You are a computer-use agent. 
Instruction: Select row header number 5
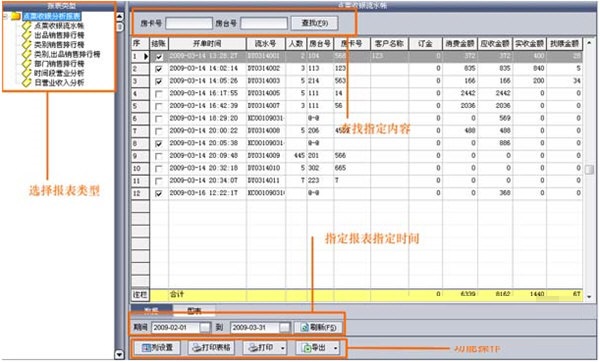tap(140, 106)
